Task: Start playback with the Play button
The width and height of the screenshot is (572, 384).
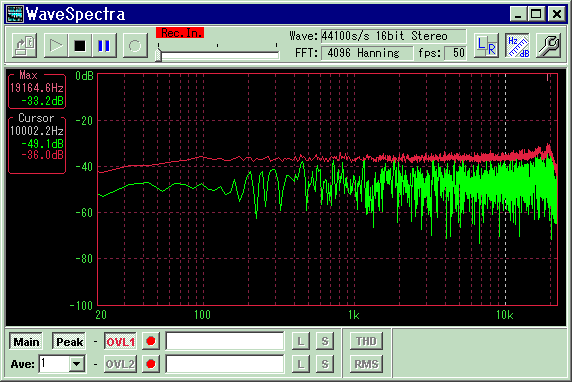Action: (x=56, y=46)
